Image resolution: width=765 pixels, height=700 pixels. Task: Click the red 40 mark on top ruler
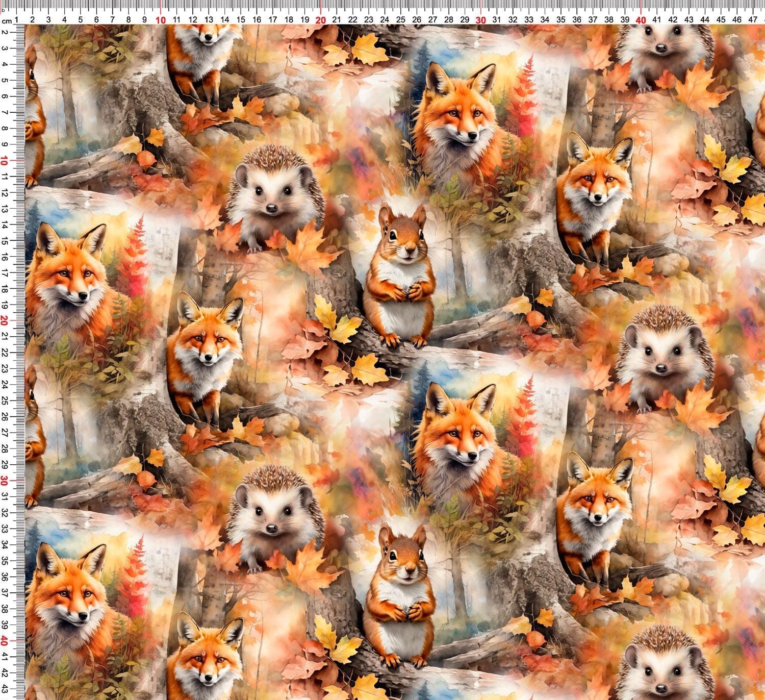641,20
